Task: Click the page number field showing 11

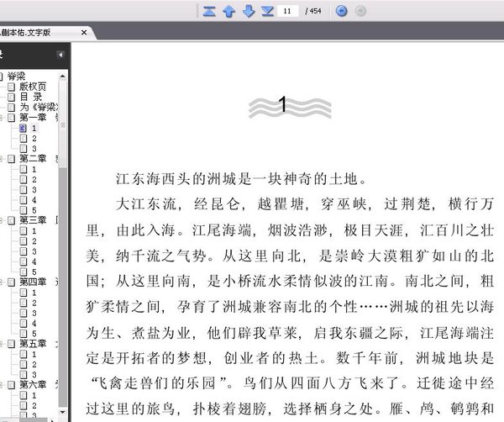Action: pos(287,11)
